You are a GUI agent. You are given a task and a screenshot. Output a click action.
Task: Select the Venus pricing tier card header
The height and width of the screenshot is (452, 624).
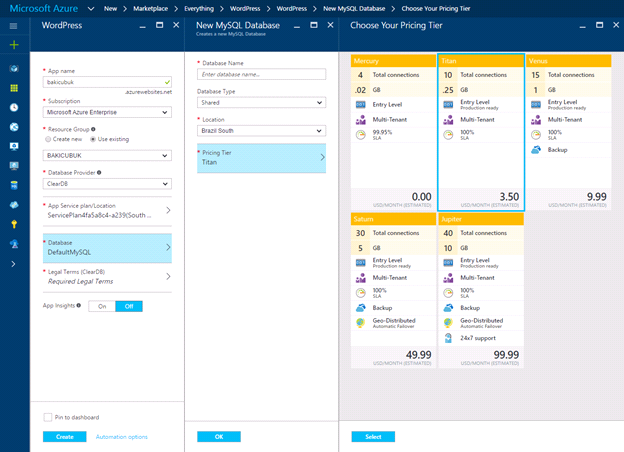[569, 61]
